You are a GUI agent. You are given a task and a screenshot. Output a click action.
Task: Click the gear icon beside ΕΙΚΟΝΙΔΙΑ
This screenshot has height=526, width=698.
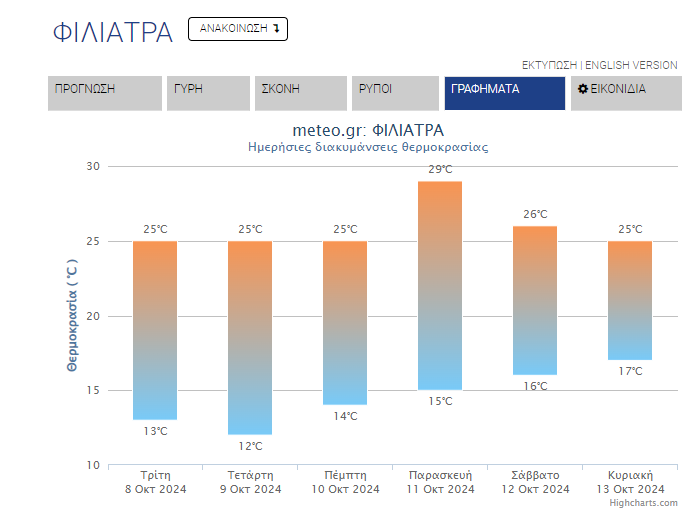pyautogui.click(x=583, y=89)
